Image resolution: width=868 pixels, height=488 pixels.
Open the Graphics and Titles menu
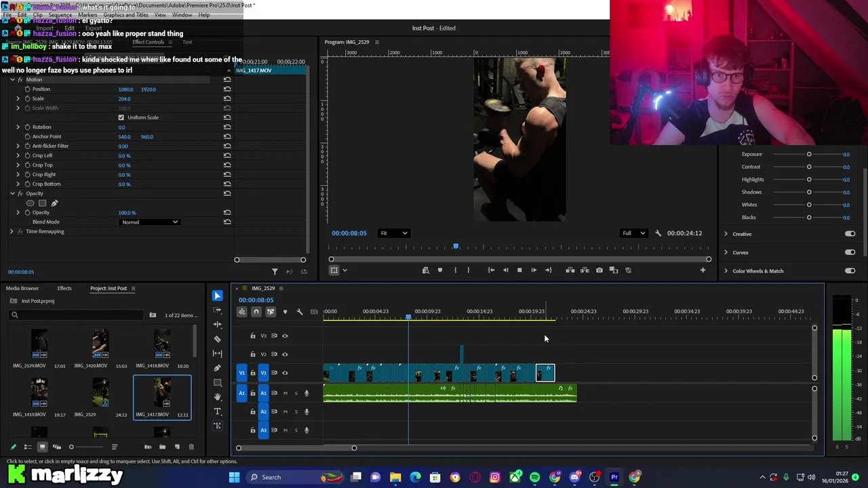[x=125, y=15]
